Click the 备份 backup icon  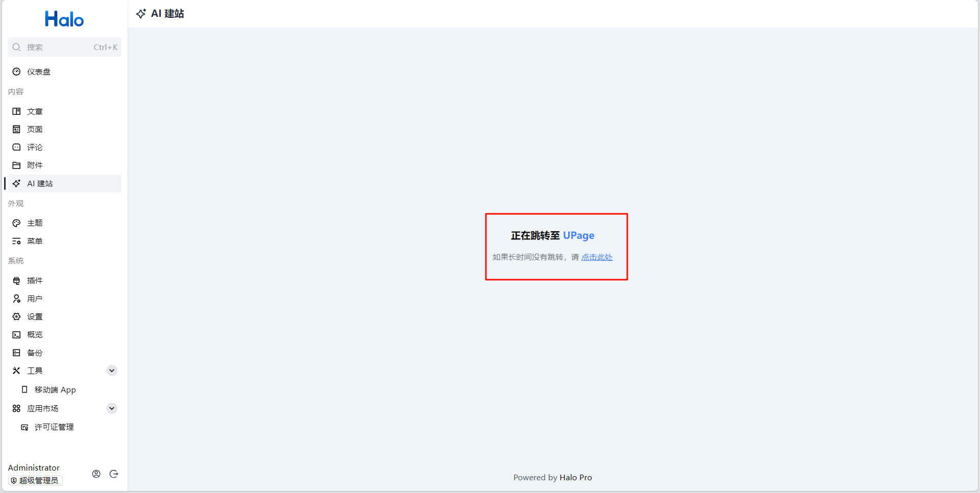[17, 353]
